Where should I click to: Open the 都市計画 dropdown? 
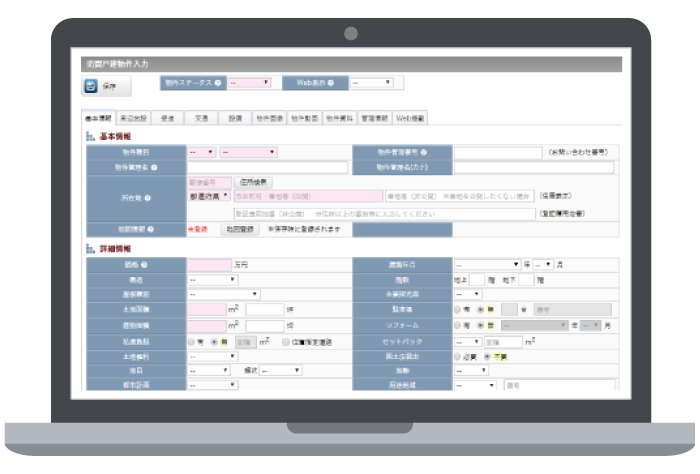point(212,385)
